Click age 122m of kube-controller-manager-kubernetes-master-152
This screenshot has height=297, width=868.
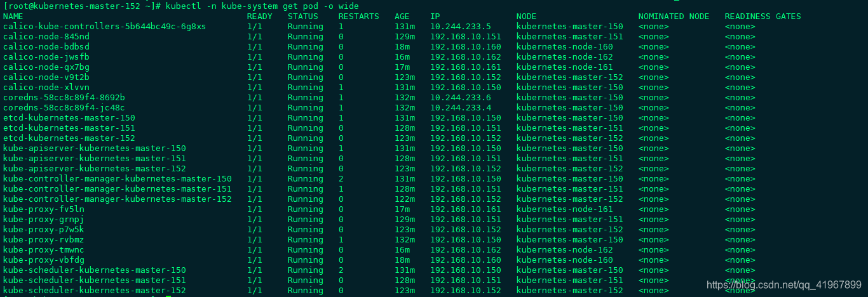(405, 199)
